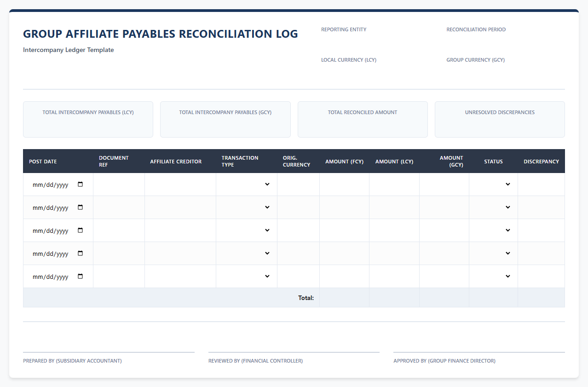Screen dimensions: 588x387
Task: Click the Reporting Entity label
Action: point(344,29)
